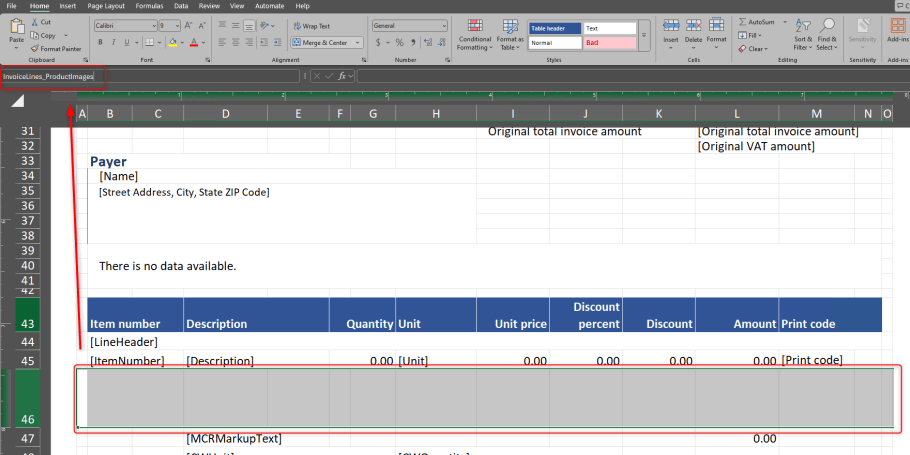Screen dimensions: 910x455
Task: Toggle Bold formatting
Action: [101, 42]
